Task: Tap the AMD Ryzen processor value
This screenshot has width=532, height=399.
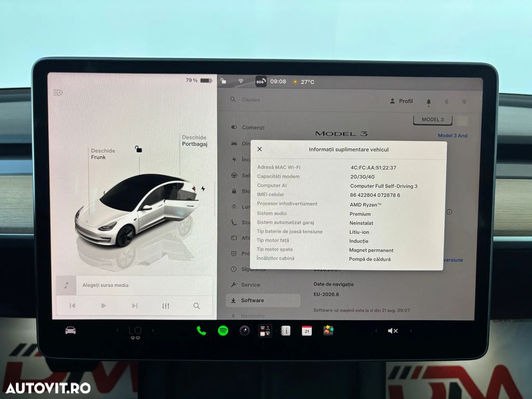Action: (365, 205)
